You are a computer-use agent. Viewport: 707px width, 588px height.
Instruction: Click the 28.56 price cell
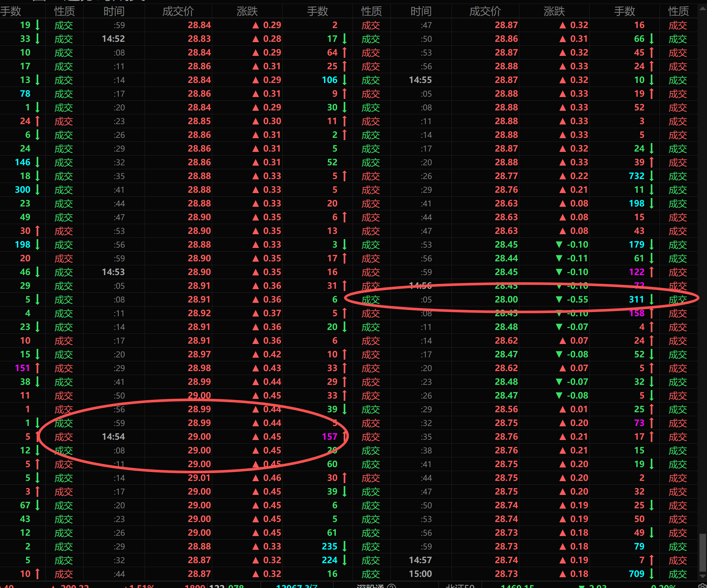[x=506, y=409]
